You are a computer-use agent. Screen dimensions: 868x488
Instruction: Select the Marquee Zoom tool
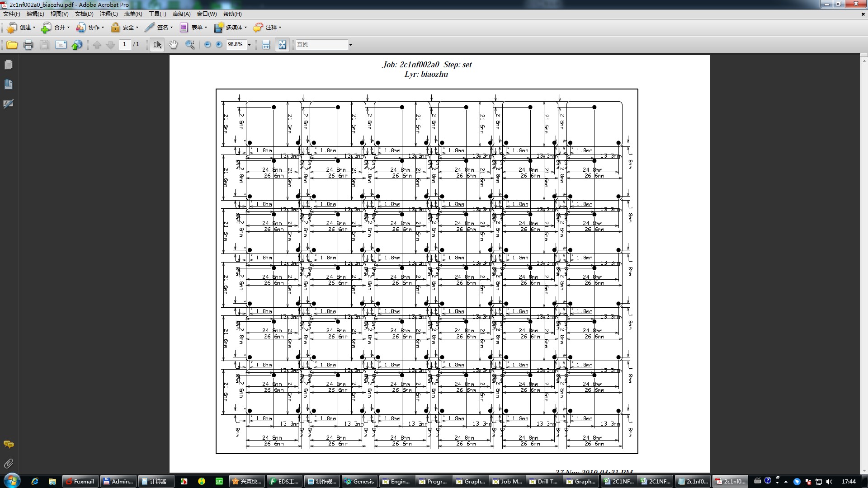click(x=190, y=45)
